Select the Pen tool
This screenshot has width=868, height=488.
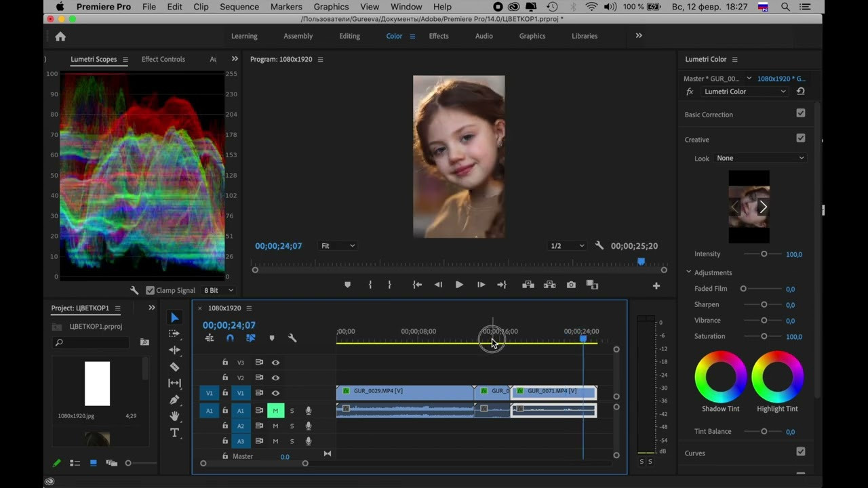(x=174, y=400)
